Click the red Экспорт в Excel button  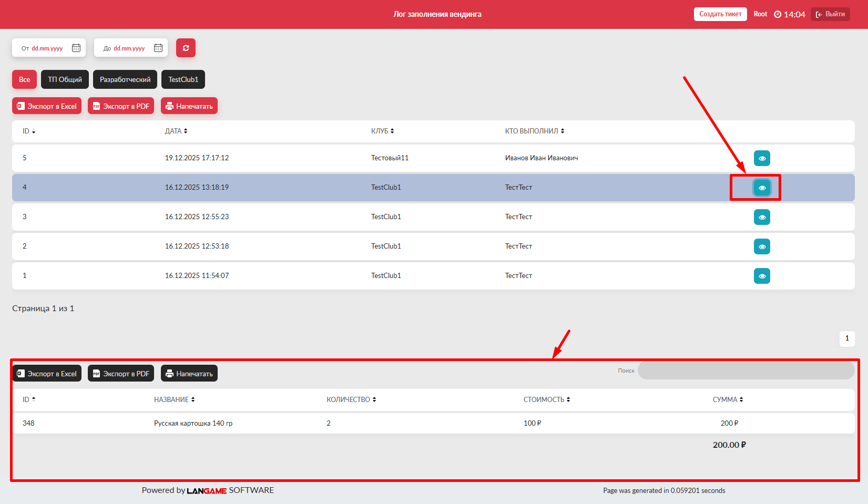(x=47, y=106)
